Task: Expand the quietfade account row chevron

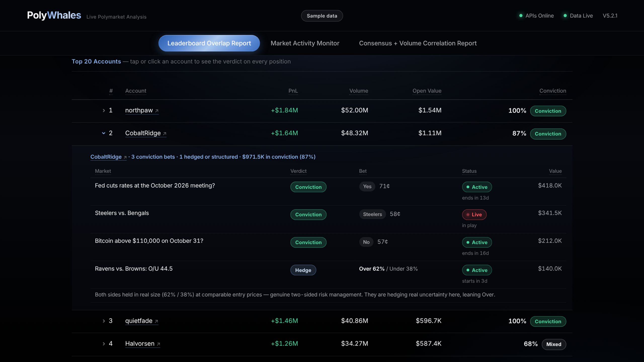Action: point(104,321)
